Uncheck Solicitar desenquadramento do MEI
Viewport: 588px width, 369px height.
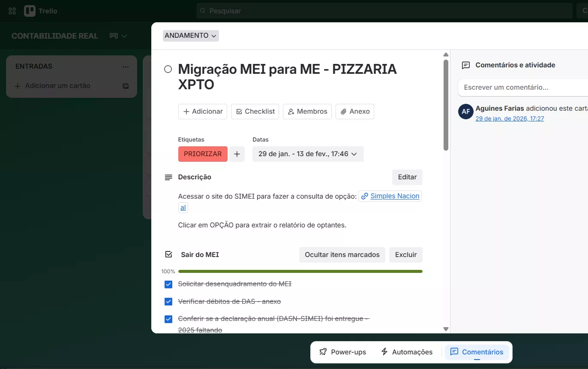168,284
